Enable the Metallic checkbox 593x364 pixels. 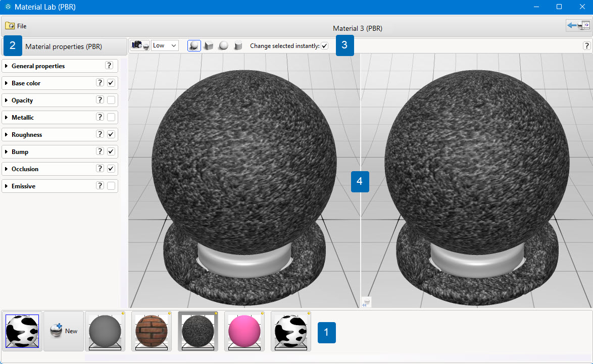point(111,117)
